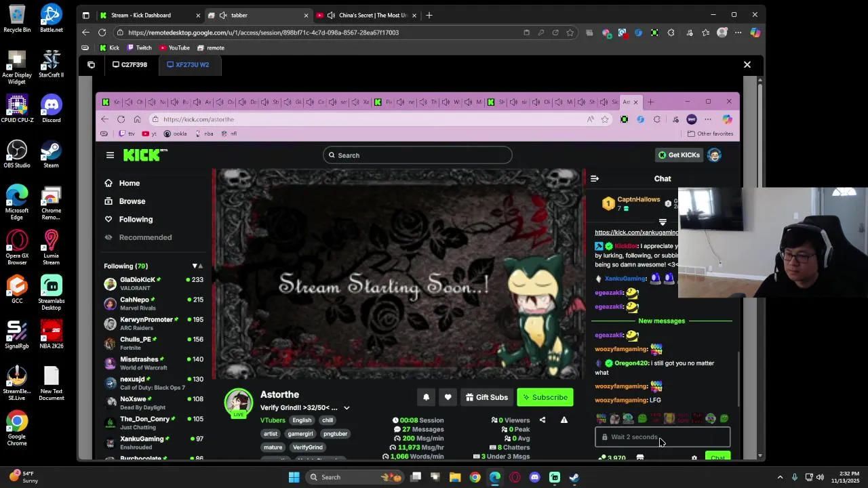Click the Subscribe button

[545, 397]
